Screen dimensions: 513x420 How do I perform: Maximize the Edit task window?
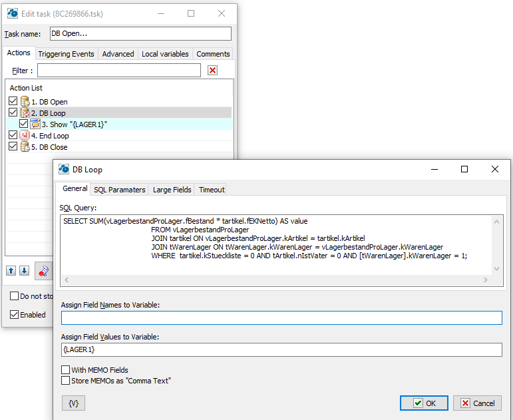coord(191,13)
